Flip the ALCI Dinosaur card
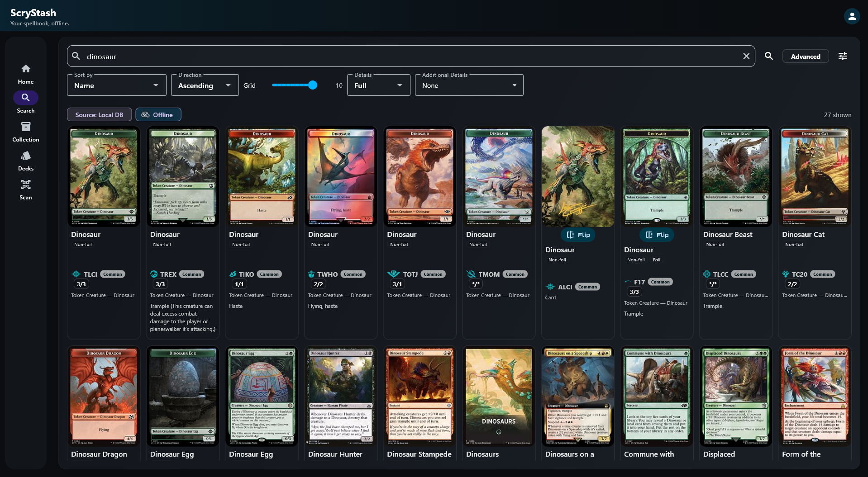Image resolution: width=868 pixels, height=477 pixels. pyautogui.click(x=578, y=235)
